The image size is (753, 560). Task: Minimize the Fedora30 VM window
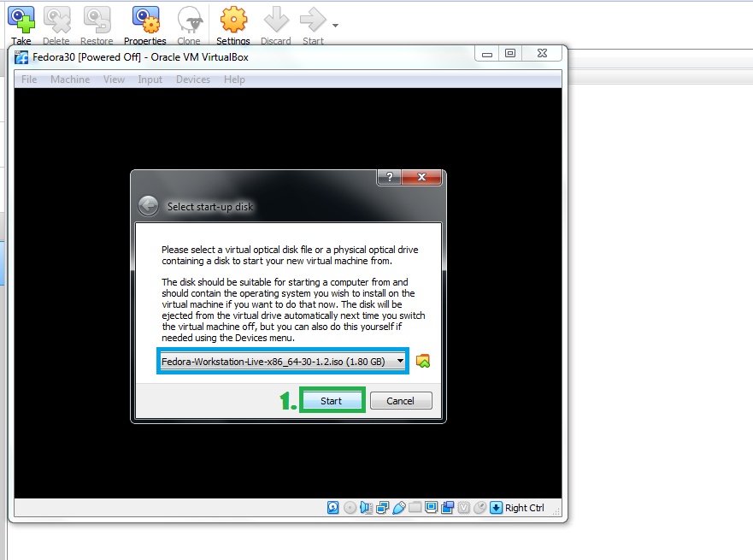point(487,53)
